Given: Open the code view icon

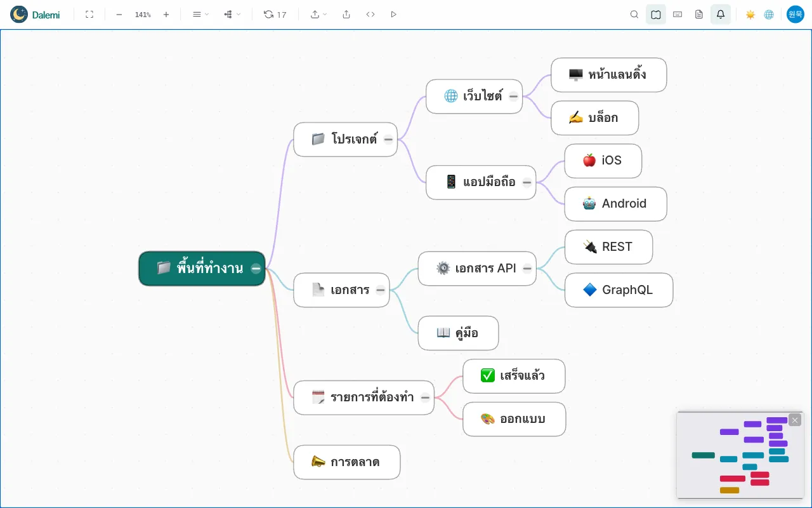Looking at the screenshot, I should (x=370, y=14).
